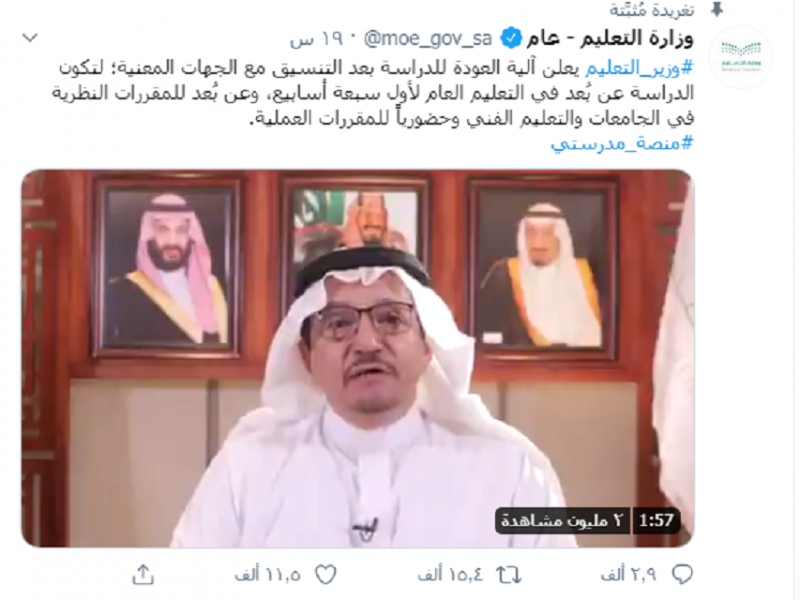Click the ١٩ س tweet timestamp
The image size is (800, 600).
pyautogui.click(x=318, y=40)
